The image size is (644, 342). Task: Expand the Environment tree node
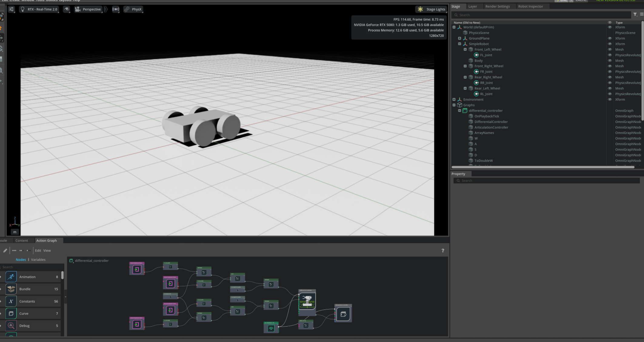454,99
